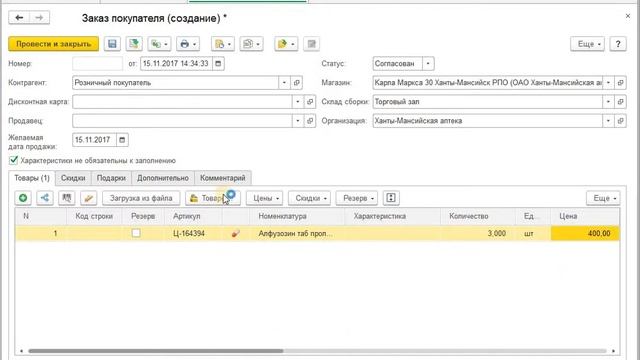The height and width of the screenshot is (360, 640).
Task: Close the order form with the X
Action: click(x=627, y=16)
